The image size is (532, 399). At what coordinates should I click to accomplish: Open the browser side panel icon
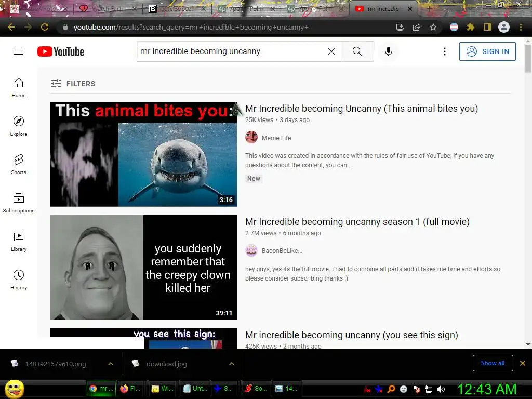coord(487,27)
